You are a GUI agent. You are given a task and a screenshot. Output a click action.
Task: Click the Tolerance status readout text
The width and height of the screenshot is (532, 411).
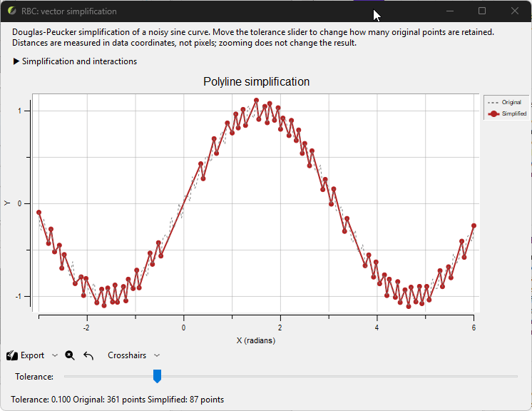118,400
